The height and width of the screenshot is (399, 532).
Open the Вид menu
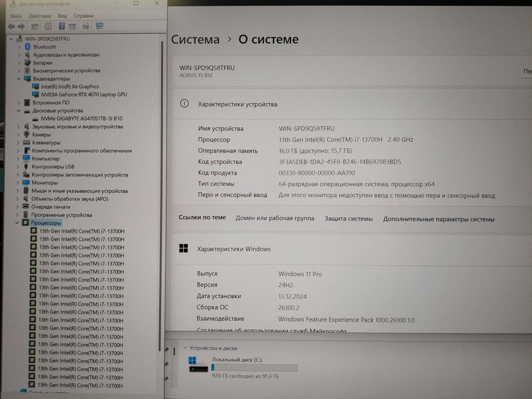click(62, 16)
